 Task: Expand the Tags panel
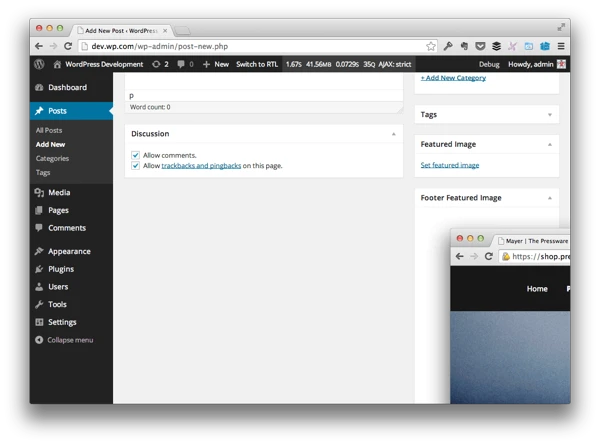pyautogui.click(x=549, y=115)
